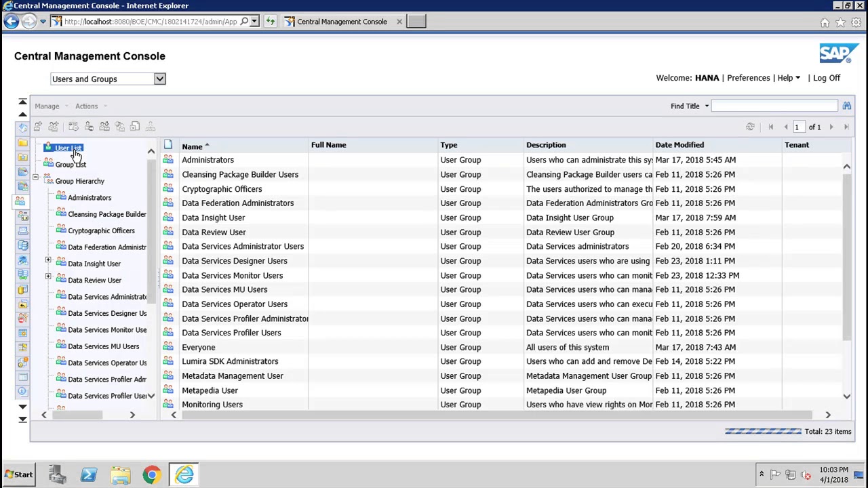Screen dimensions: 868x488
Task: Expand Data Review User tree node
Action: pos(48,277)
